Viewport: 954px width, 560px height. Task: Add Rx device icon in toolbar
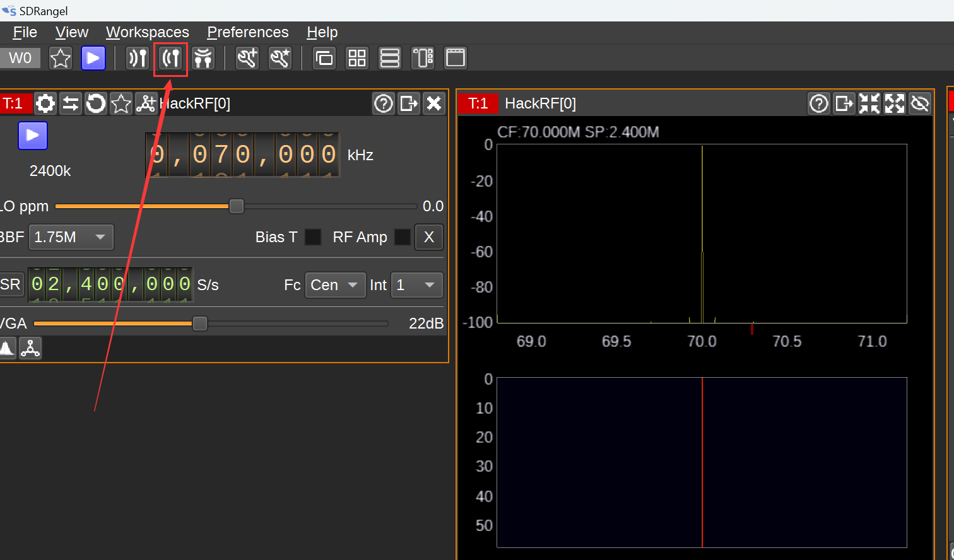click(x=138, y=58)
